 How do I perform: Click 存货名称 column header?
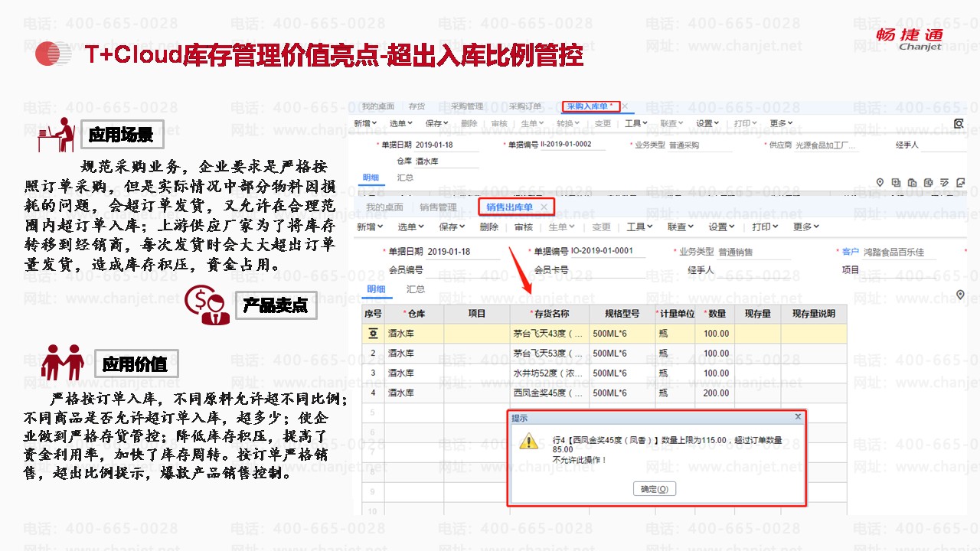coord(550,314)
